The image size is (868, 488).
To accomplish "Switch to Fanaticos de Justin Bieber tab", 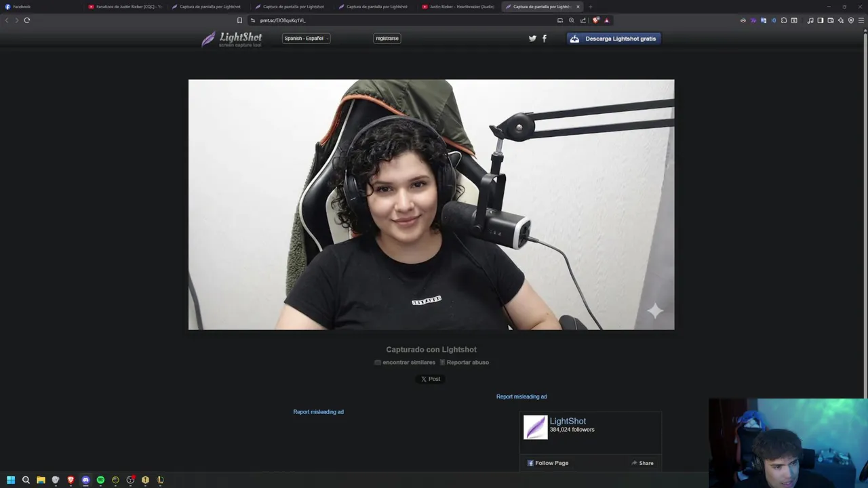I will pos(125,7).
